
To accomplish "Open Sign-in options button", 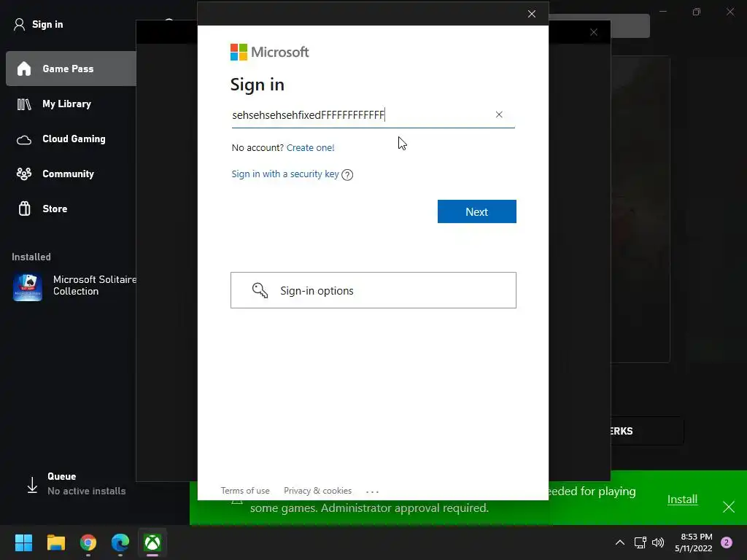I will (x=373, y=290).
